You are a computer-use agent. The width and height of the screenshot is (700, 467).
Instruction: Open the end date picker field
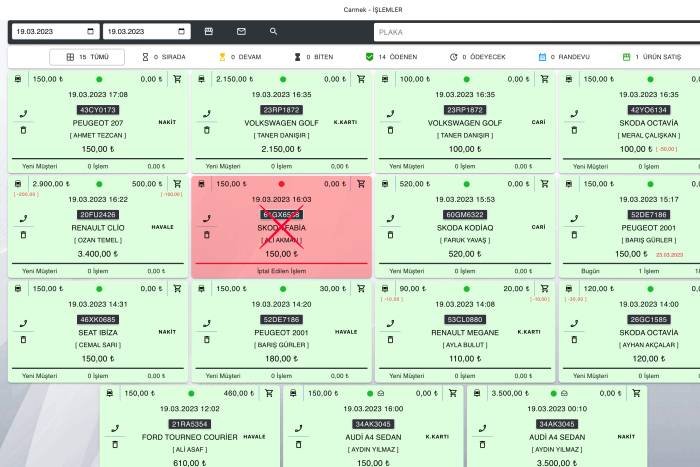[x=145, y=32]
